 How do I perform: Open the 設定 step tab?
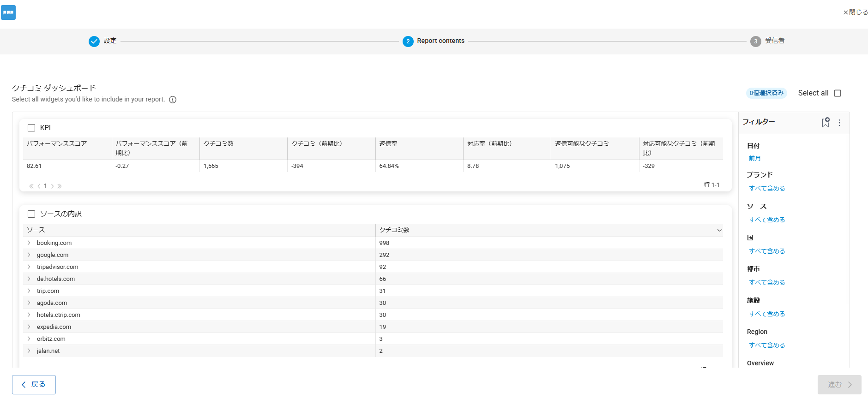tap(110, 41)
